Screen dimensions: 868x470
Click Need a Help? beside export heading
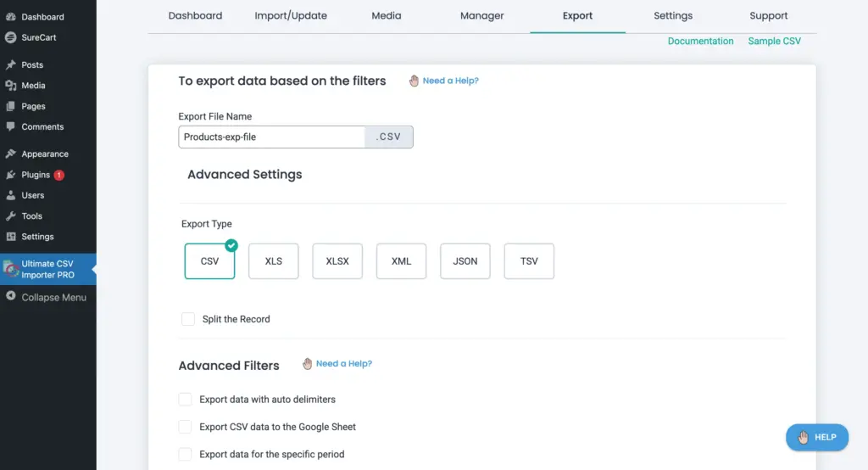tap(451, 81)
